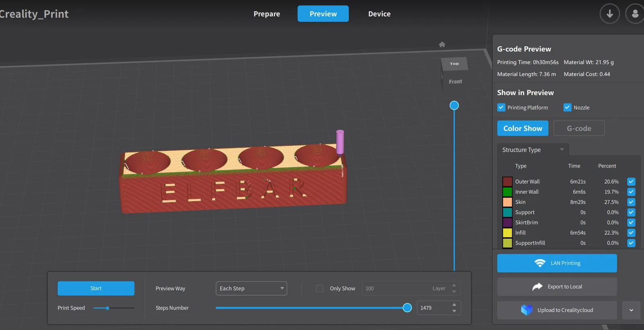Switch to the Prepare tab
This screenshot has height=330, width=644.
[x=266, y=14]
